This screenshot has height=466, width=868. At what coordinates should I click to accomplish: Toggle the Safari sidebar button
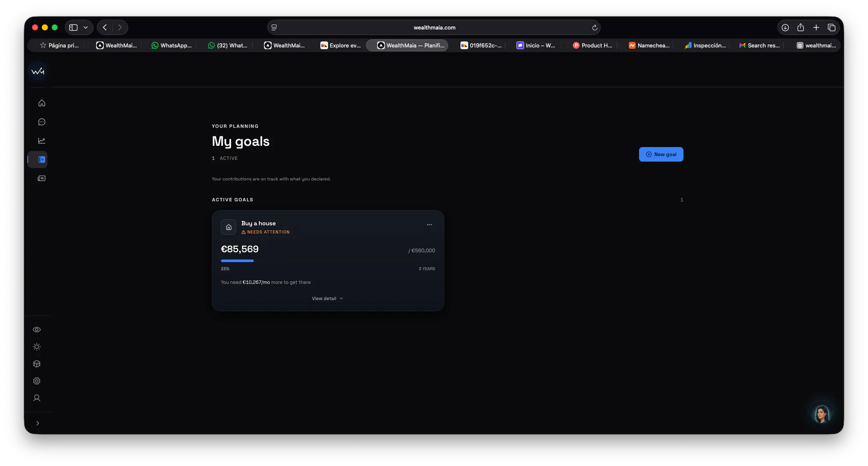(x=73, y=27)
